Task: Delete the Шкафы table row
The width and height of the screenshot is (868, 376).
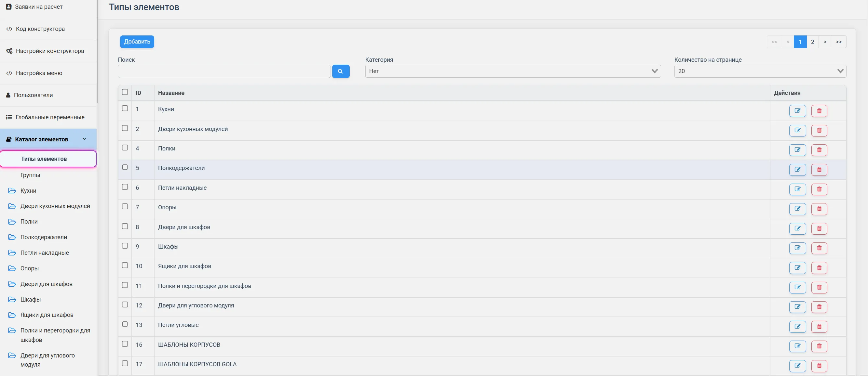Action: pyautogui.click(x=819, y=248)
